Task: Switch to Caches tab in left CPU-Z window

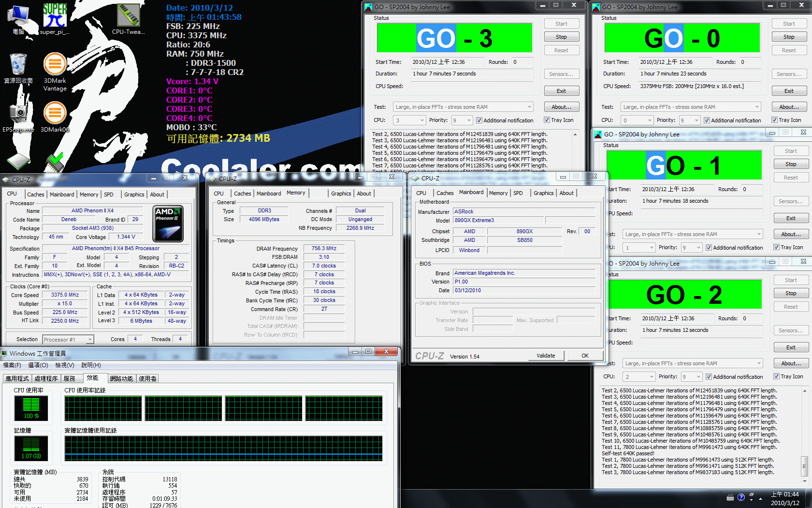Action: click(36, 194)
